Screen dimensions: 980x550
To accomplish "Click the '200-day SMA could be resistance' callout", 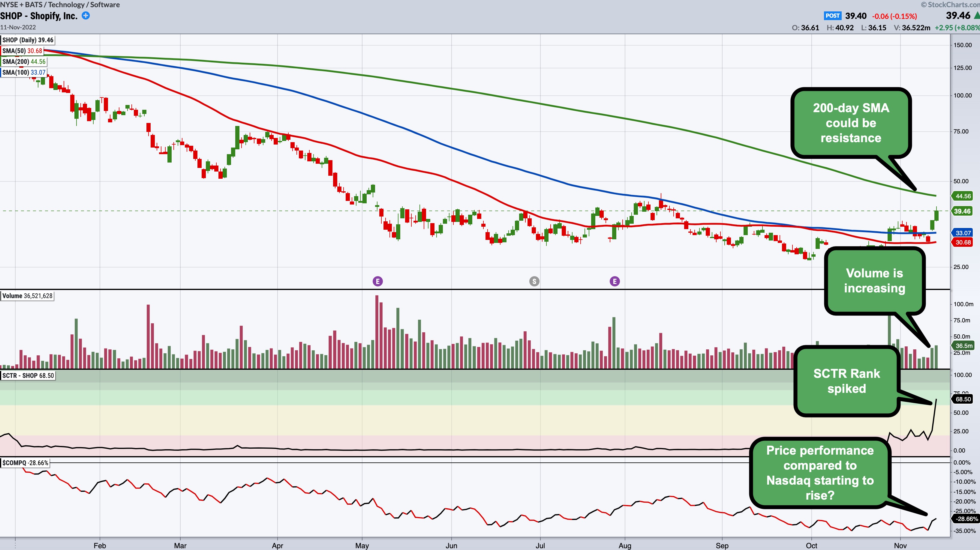I will (851, 123).
